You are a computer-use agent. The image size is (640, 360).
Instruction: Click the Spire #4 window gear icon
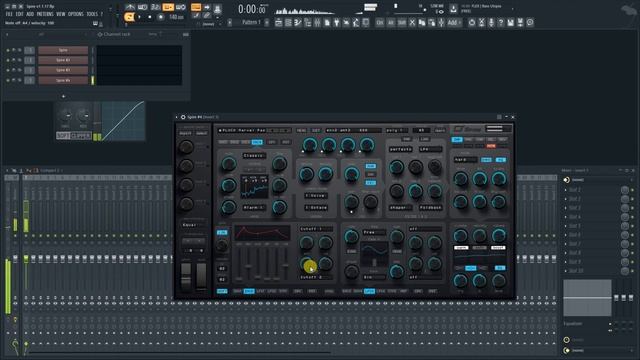pyautogui.click(x=183, y=117)
